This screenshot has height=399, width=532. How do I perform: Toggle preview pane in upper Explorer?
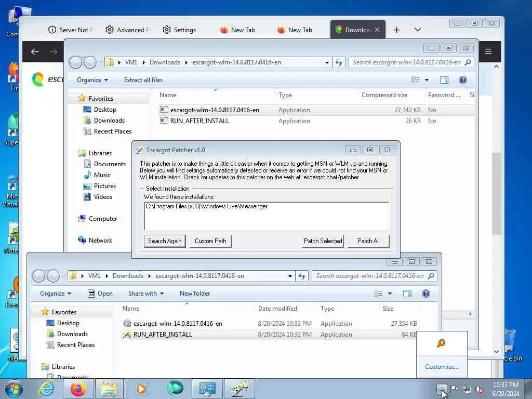click(x=444, y=80)
